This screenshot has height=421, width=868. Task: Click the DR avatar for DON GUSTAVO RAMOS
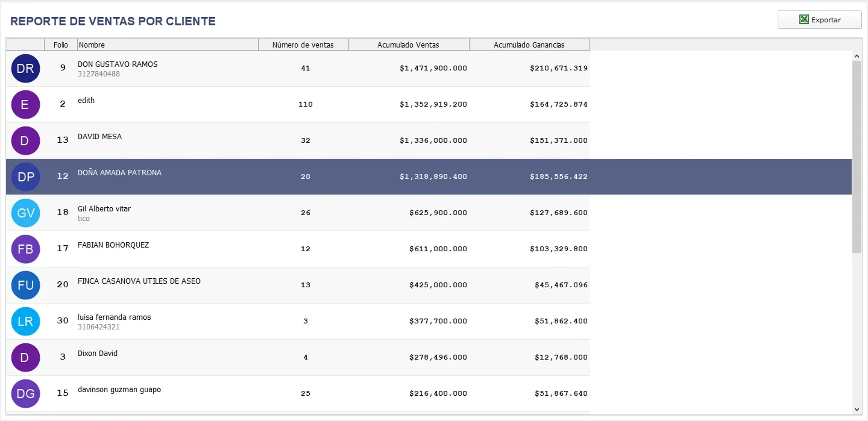(x=25, y=68)
